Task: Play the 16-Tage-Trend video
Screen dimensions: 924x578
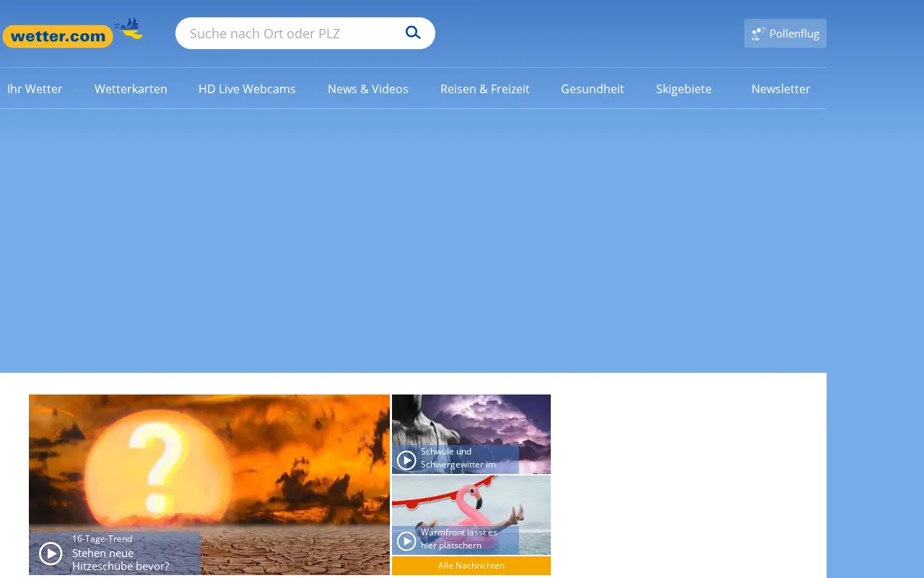Action: [51, 553]
